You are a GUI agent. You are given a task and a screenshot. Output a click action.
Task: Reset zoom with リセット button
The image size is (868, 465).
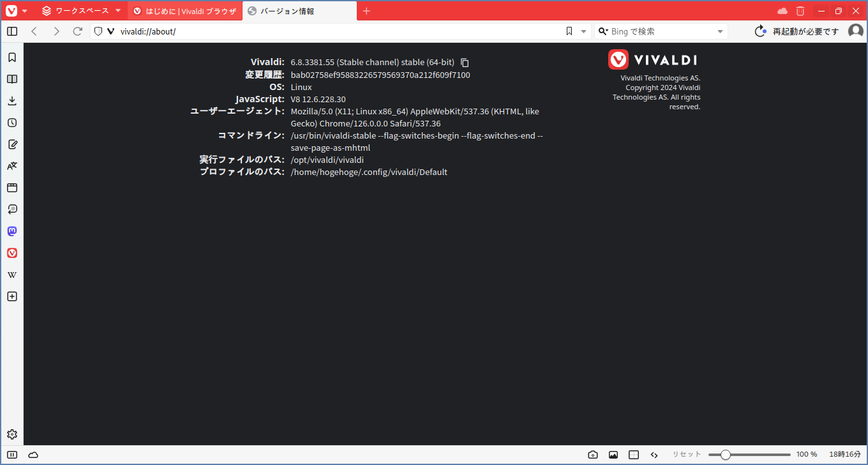[687, 455]
